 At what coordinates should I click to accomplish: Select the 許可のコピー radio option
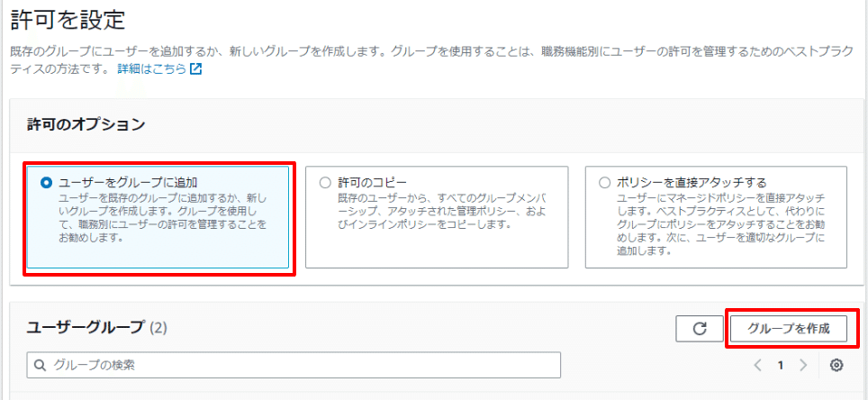(x=326, y=183)
